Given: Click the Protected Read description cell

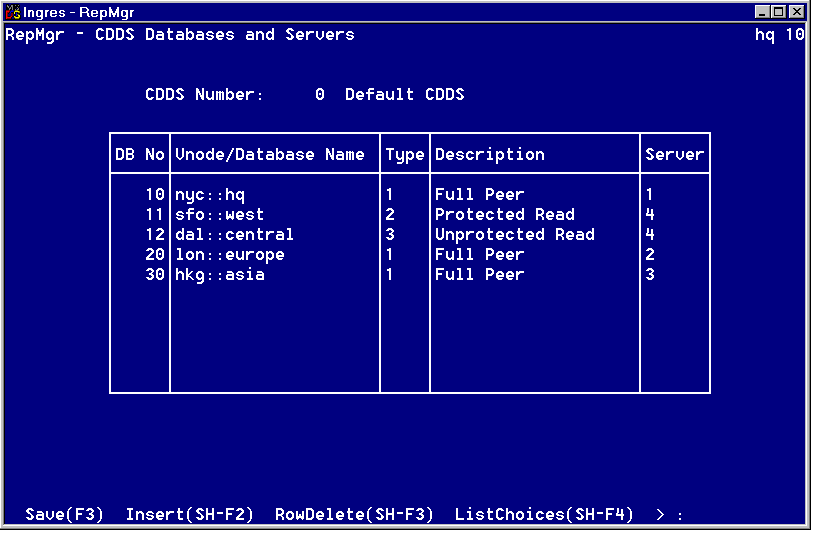Looking at the screenshot, I should tap(504, 214).
